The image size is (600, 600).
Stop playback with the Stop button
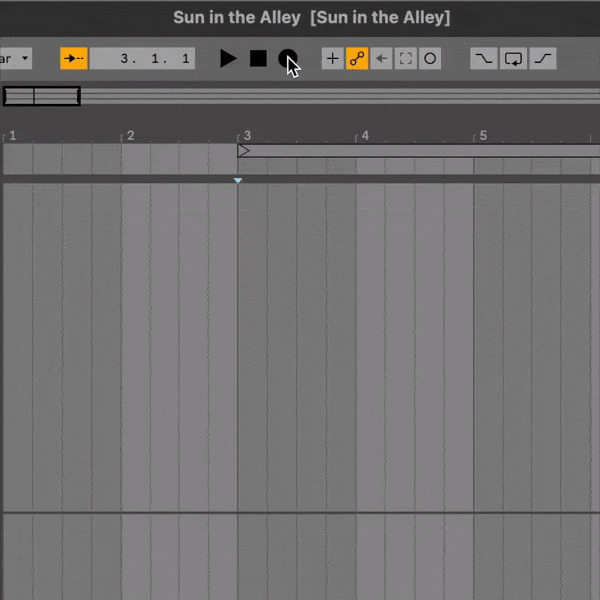(x=258, y=59)
